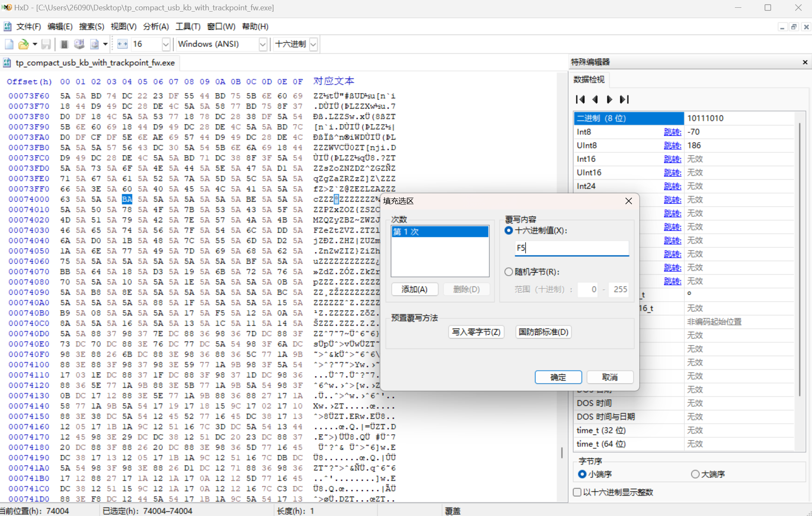Click the Save file icon

click(46, 44)
